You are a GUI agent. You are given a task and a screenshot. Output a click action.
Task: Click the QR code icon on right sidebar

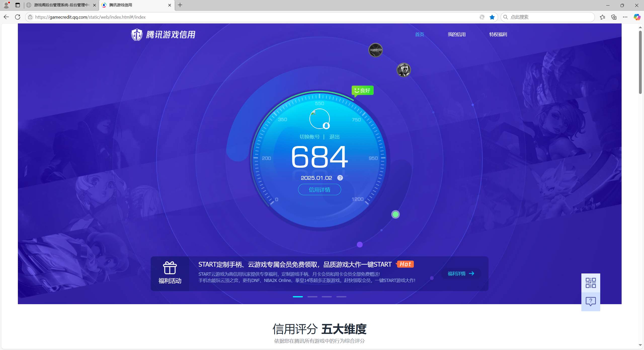coord(590,283)
